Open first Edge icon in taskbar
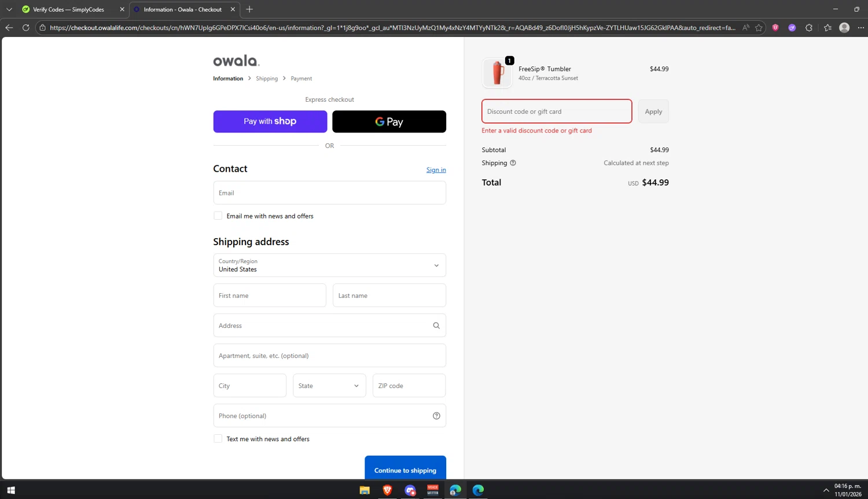The height and width of the screenshot is (499, 868). pos(455,490)
